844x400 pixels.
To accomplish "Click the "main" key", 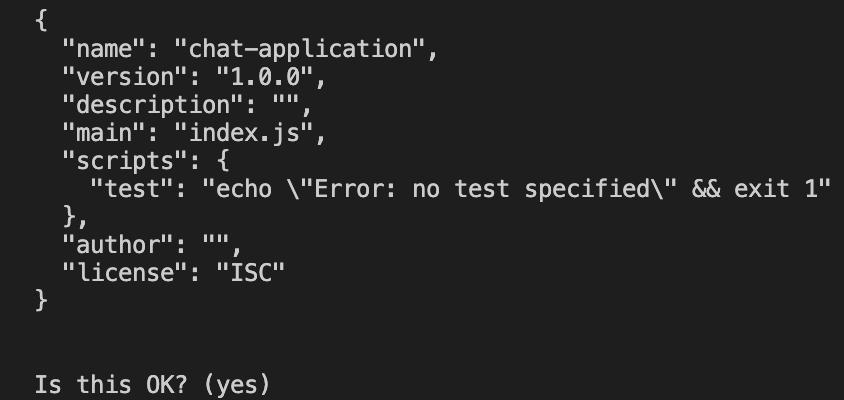I will 104,134.
